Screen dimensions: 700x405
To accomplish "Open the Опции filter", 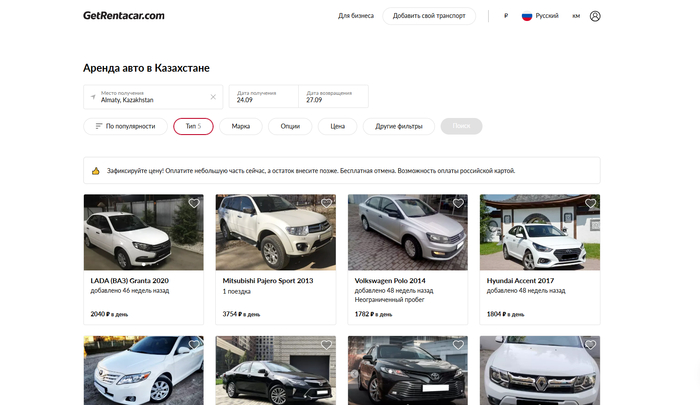I will point(290,126).
